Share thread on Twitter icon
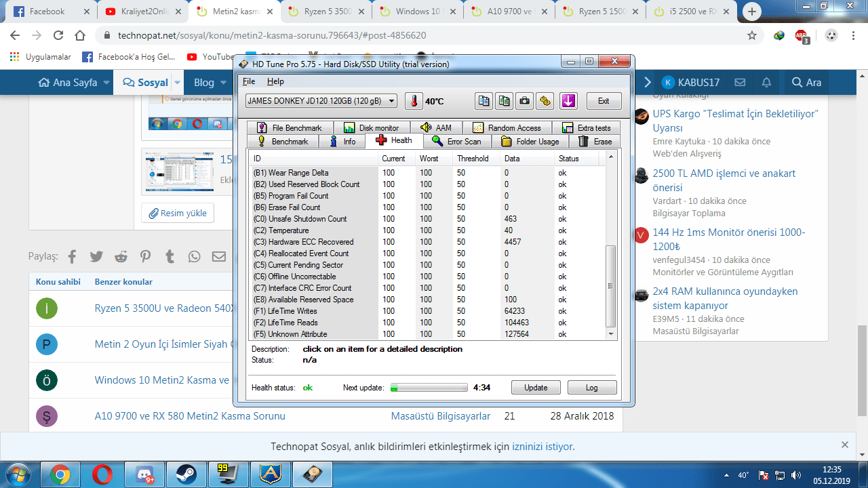 [96, 257]
